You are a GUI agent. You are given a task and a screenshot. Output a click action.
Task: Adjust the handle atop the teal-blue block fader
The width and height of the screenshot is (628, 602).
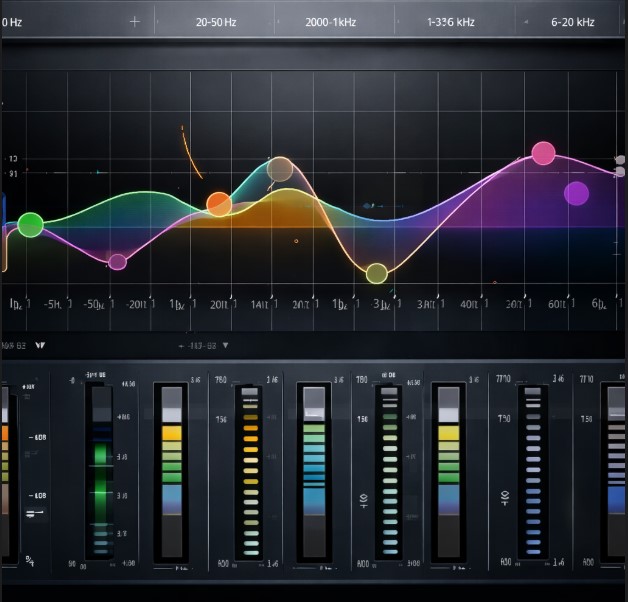(x=314, y=414)
